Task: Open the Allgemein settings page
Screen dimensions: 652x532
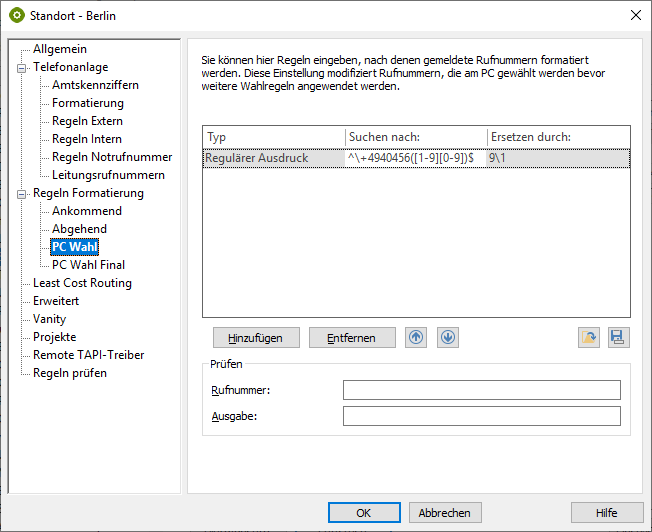Action: point(59,49)
